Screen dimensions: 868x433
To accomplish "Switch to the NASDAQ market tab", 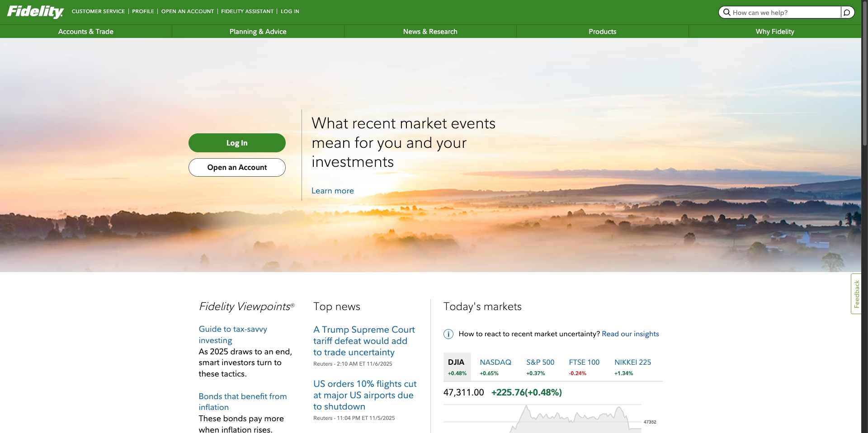I will [495, 367].
